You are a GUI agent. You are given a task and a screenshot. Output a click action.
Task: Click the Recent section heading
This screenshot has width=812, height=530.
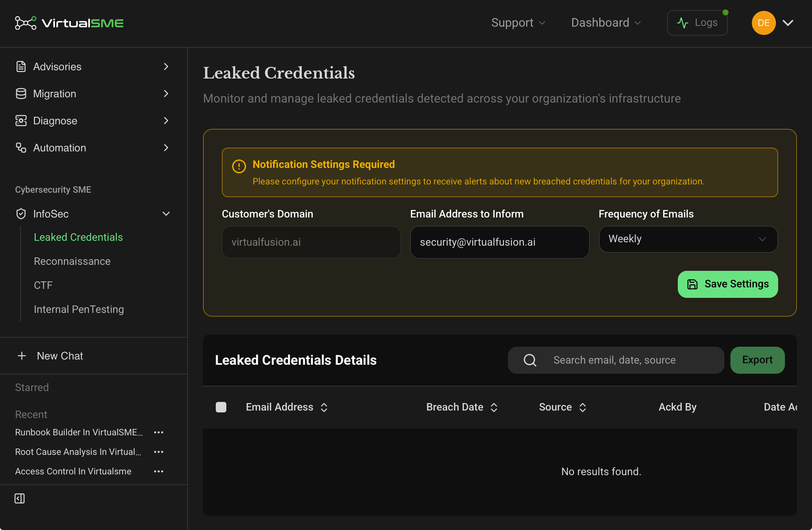tap(31, 414)
